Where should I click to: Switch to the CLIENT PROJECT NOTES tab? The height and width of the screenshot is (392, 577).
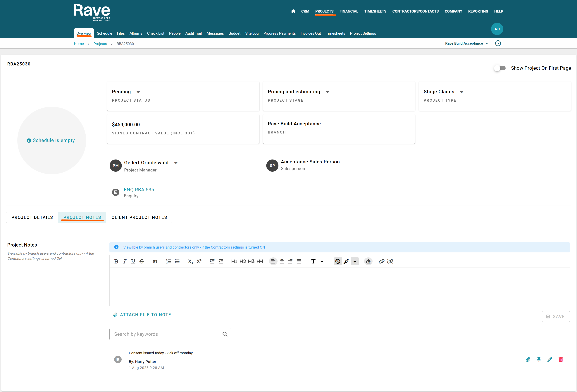tap(139, 217)
